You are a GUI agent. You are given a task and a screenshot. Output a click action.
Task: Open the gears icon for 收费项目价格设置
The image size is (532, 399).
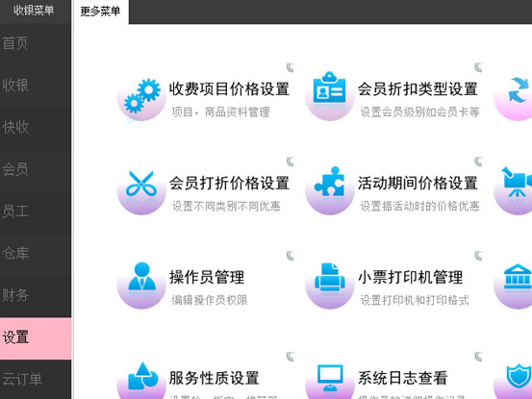(x=141, y=96)
